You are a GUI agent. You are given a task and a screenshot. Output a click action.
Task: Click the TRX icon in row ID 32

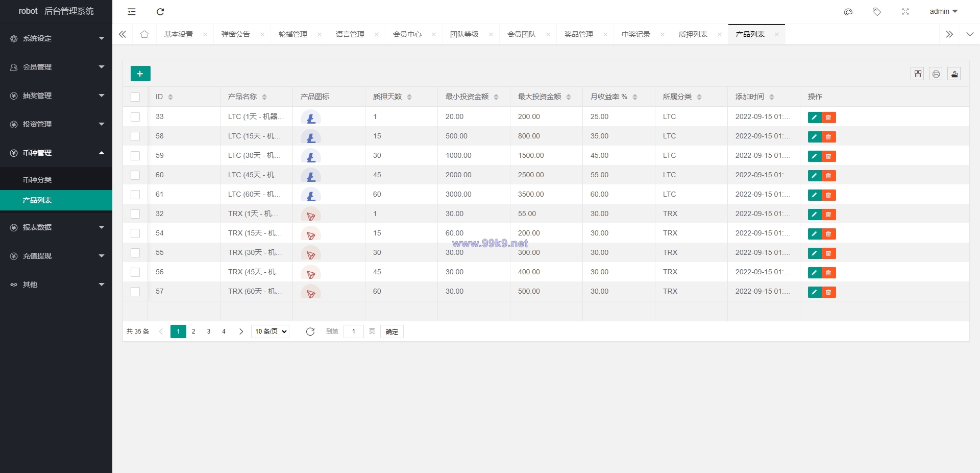(x=311, y=215)
